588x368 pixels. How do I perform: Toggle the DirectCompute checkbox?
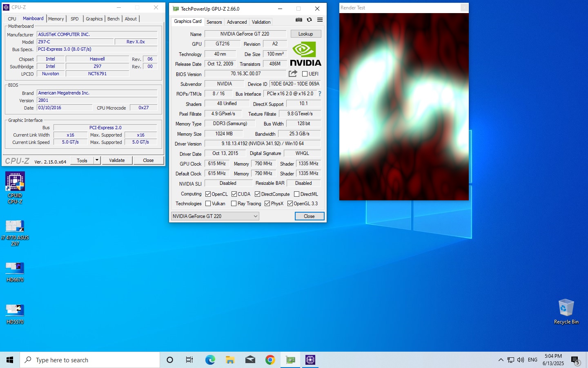(x=257, y=194)
